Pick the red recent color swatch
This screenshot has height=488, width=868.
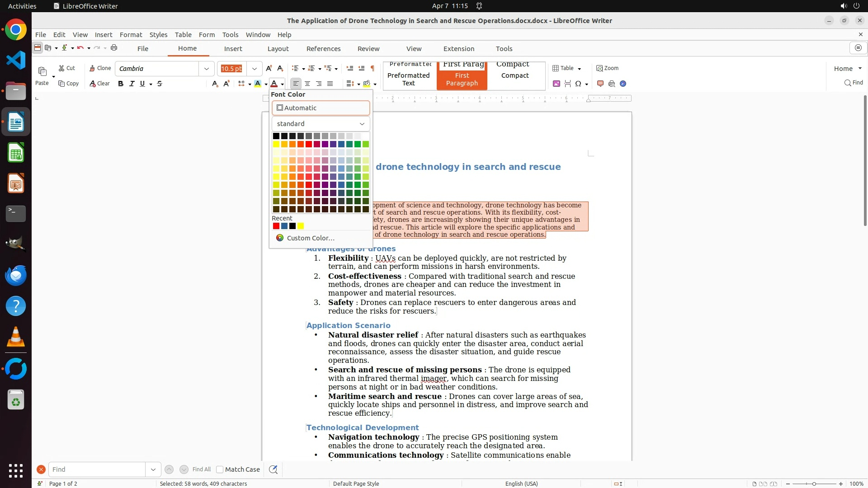(276, 226)
